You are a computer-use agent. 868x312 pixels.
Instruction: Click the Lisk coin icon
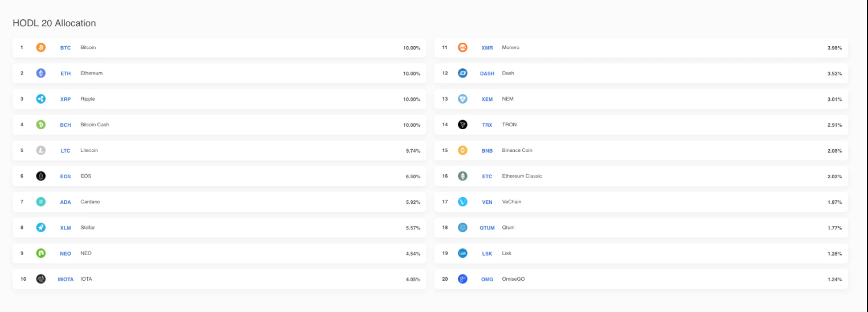click(x=462, y=253)
